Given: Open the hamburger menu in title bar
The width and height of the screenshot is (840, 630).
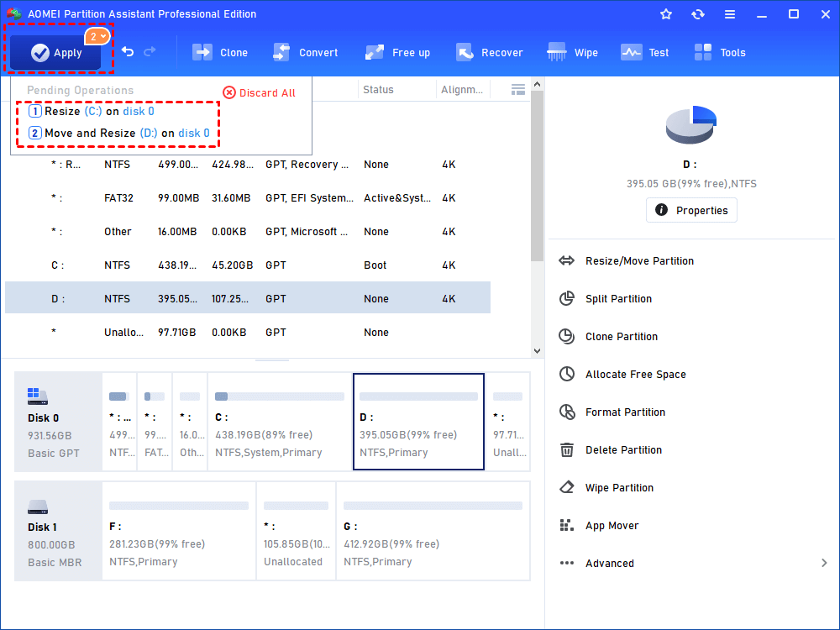Looking at the screenshot, I should coord(730,14).
